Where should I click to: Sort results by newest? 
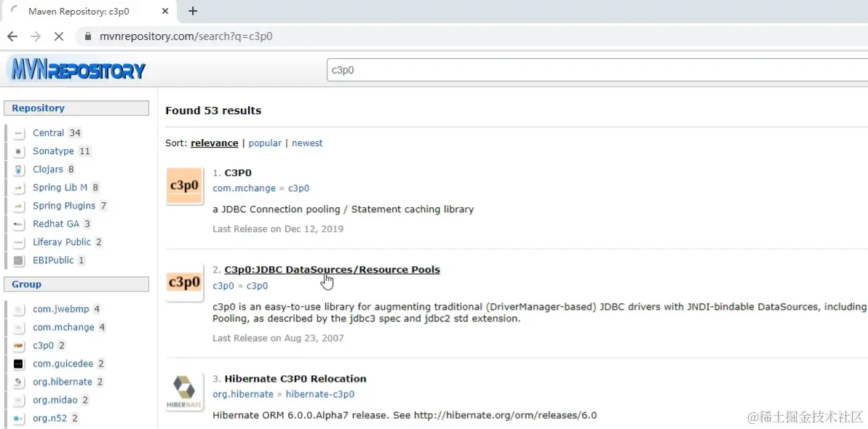pyautogui.click(x=307, y=143)
